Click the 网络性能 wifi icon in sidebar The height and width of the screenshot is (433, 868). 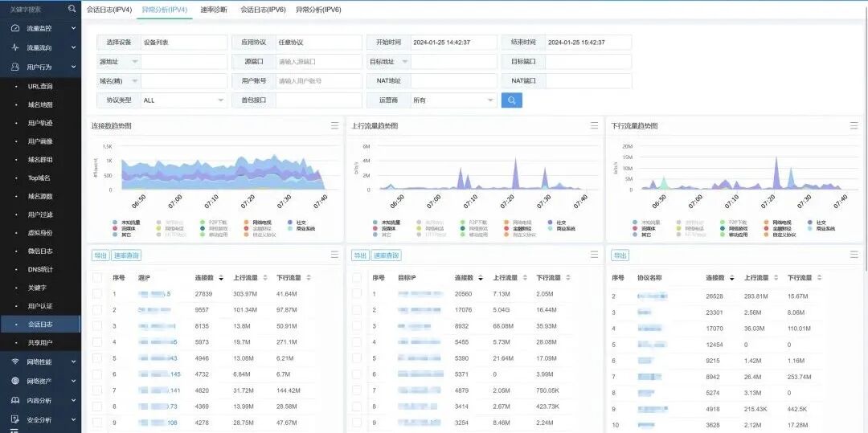[15, 362]
